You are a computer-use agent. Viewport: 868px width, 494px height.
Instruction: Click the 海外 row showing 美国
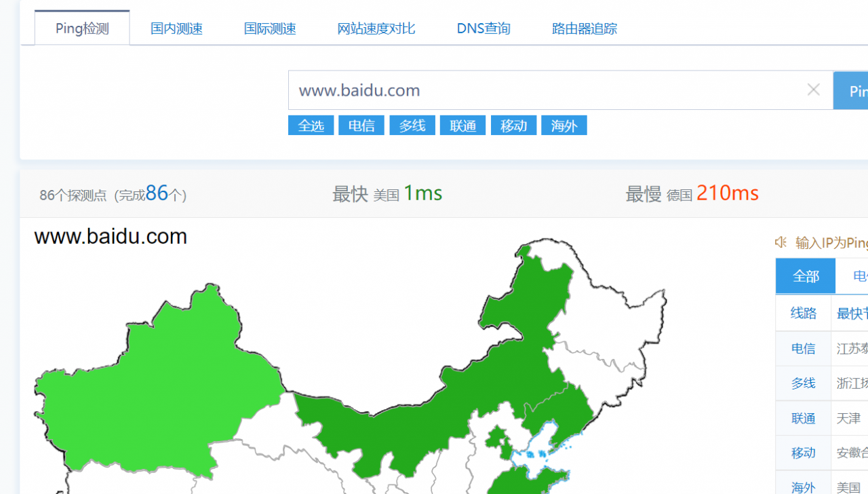[x=803, y=487]
